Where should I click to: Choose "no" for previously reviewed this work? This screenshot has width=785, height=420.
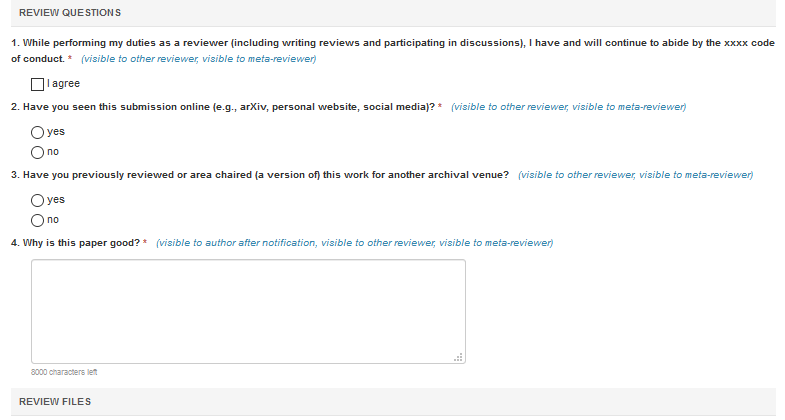(x=37, y=220)
